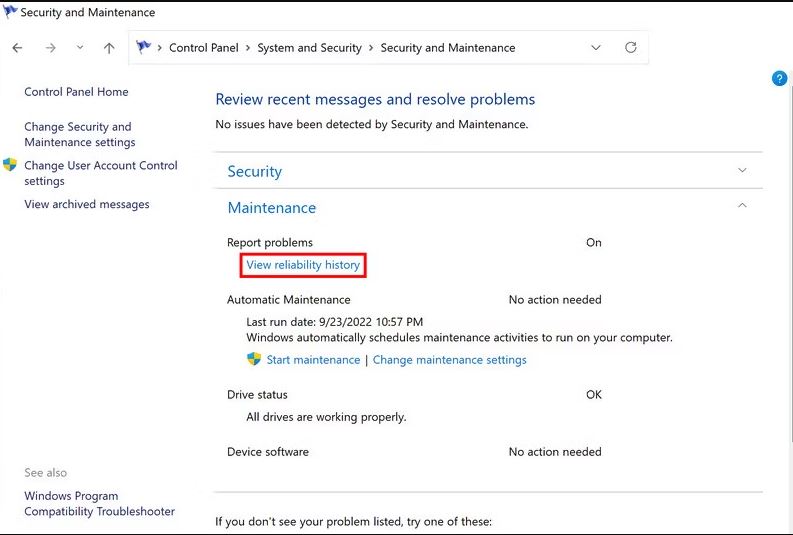793x535 pixels.
Task: Open Control Panel Home
Action: 76,92
